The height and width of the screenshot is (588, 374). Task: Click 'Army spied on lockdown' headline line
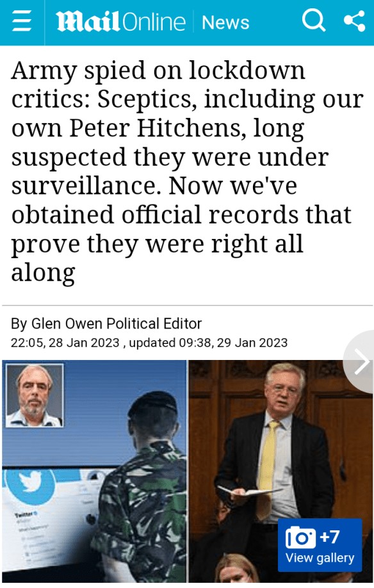click(158, 70)
